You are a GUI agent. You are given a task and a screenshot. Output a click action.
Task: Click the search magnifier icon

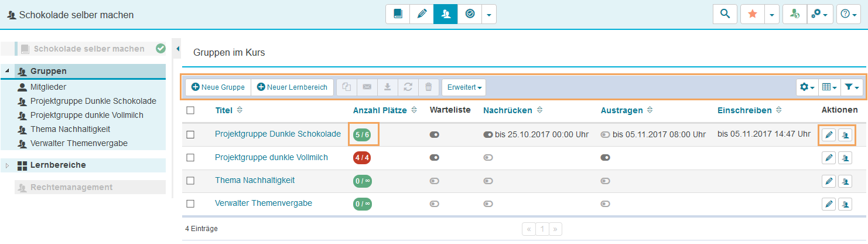pos(725,14)
